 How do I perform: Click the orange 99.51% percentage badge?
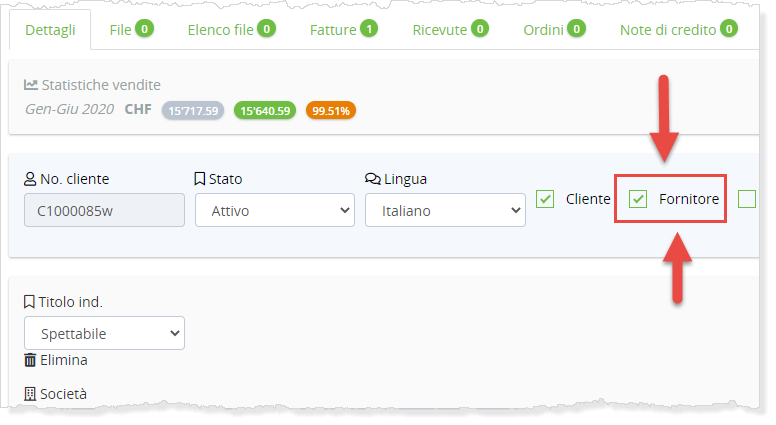coord(331,110)
